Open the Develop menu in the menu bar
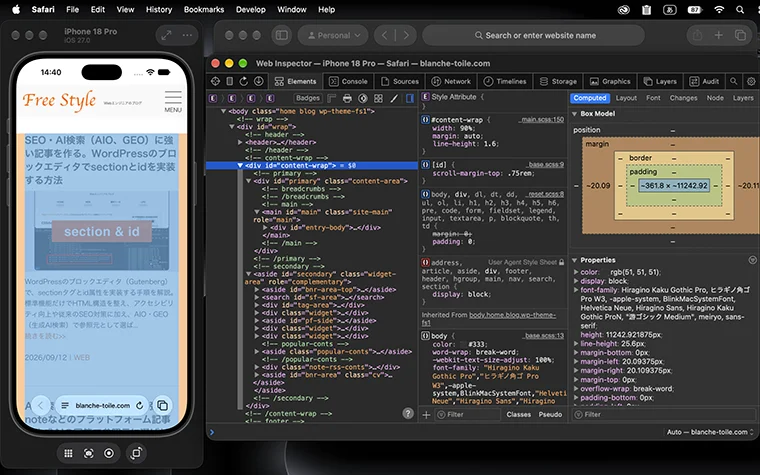Screen dimensions: 760x475 click(x=251, y=9)
